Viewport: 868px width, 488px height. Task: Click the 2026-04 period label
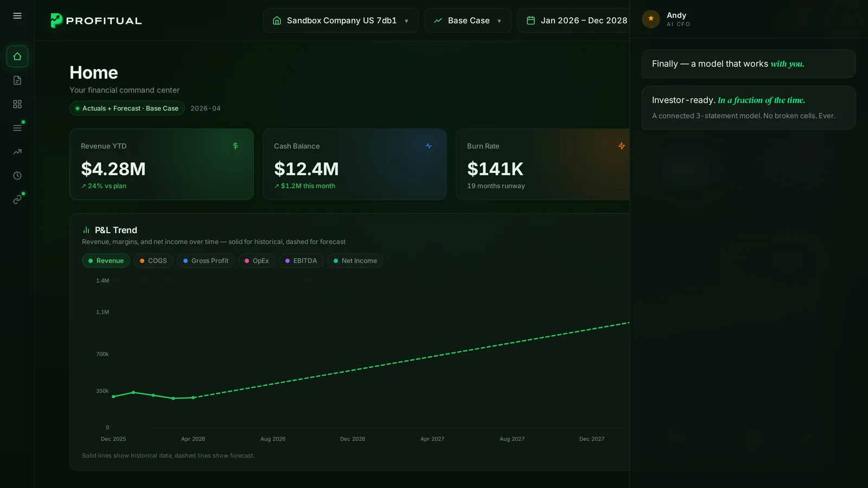(x=206, y=108)
